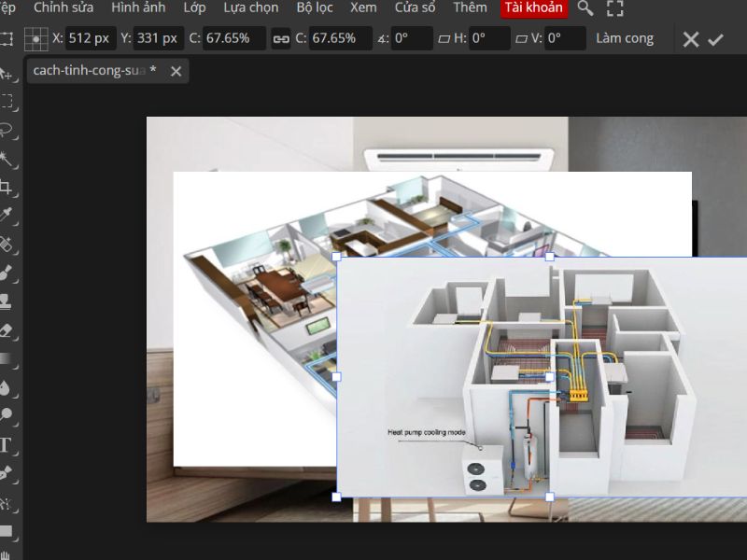Click the bottom-left transform handle

click(x=336, y=497)
